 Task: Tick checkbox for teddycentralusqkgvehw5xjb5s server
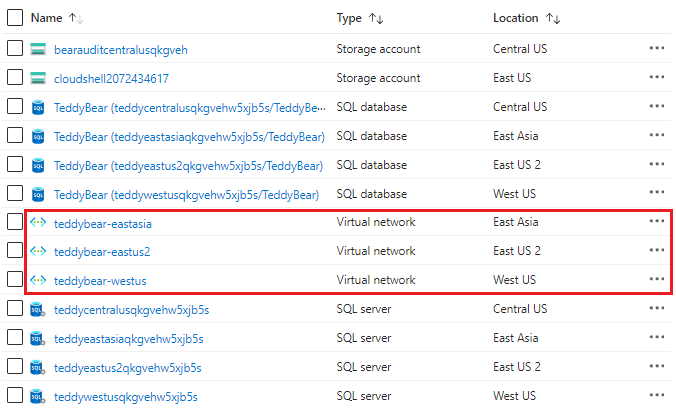(x=15, y=308)
